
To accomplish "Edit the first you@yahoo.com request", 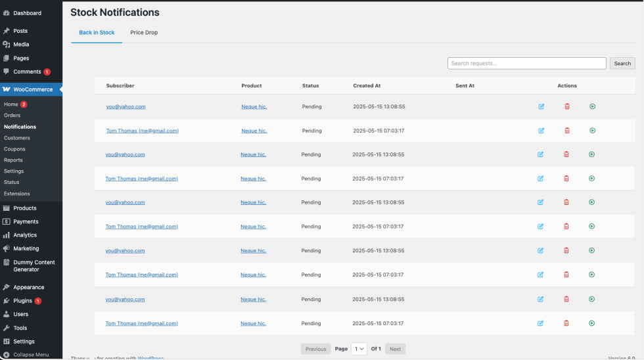I will (541, 106).
